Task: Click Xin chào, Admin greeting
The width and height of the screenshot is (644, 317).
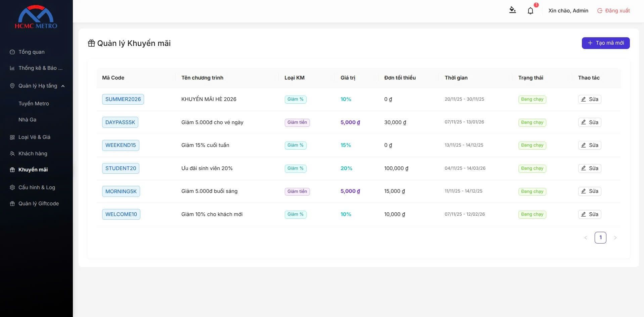Action: point(568,11)
